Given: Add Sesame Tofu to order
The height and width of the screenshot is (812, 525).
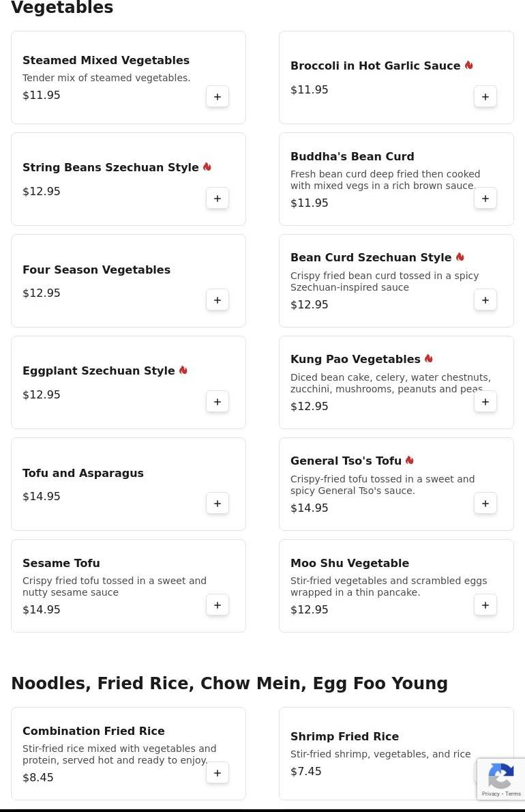Looking at the screenshot, I should [217, 605].
